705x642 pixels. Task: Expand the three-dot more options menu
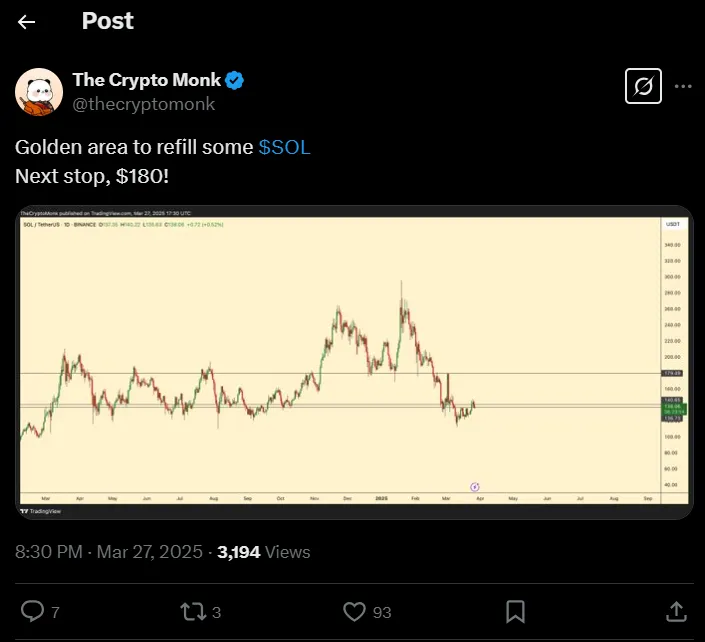[x=684, y=88]
